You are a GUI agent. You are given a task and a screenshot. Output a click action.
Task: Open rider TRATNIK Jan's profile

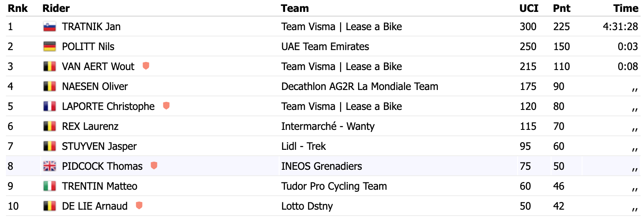91,27
